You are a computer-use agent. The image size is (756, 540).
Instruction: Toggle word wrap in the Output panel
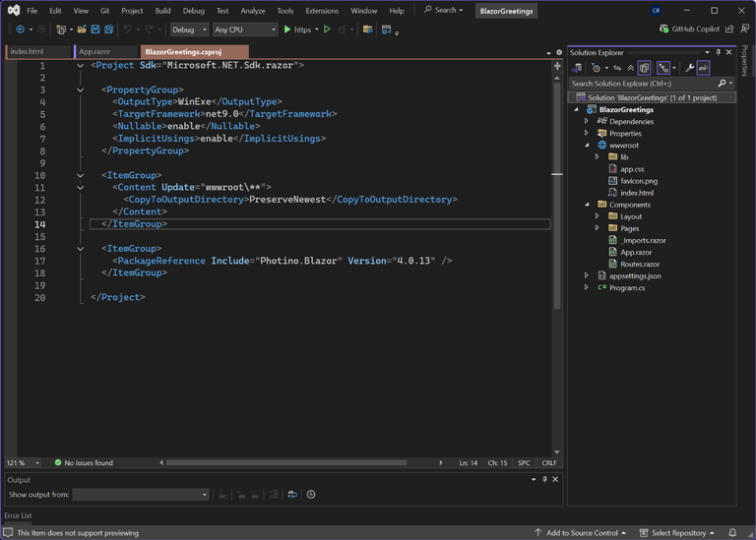(292, 495)
